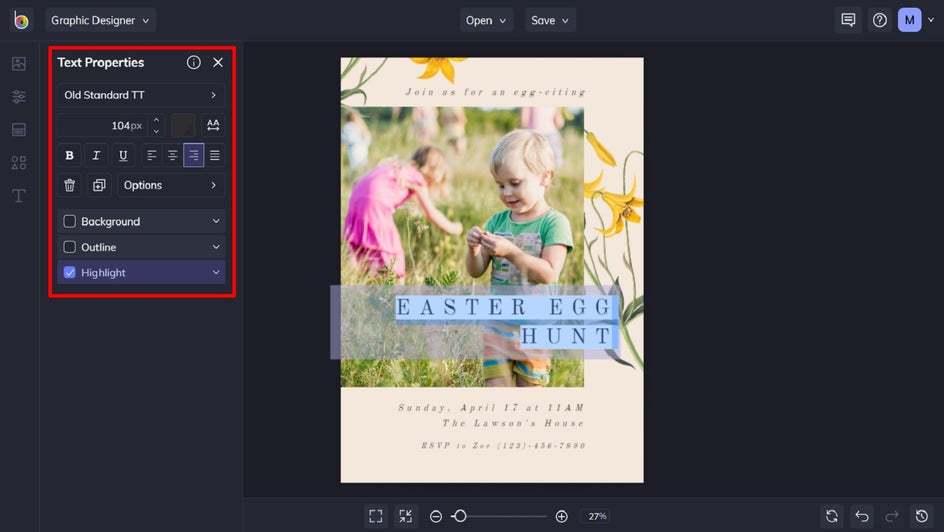Screen dimensions: 944x532
Task: Uncheck the Highlight checkbox
Action: pos(70,273)
